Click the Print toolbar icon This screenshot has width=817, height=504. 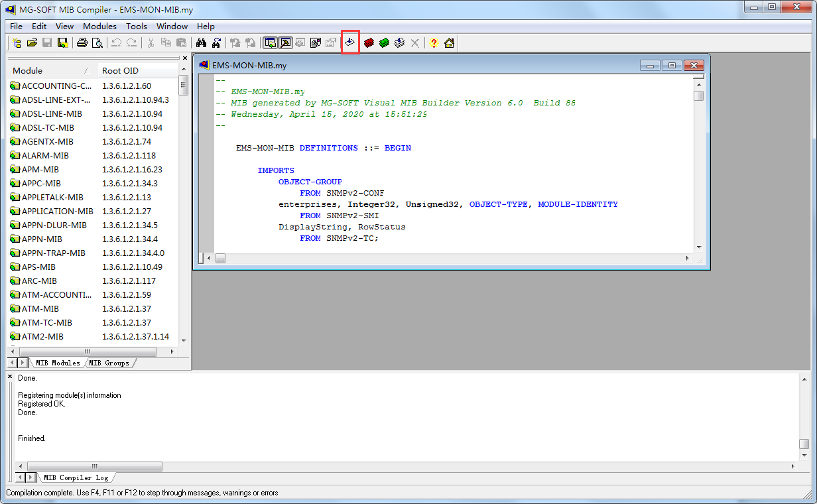click(x=83, y=42)
